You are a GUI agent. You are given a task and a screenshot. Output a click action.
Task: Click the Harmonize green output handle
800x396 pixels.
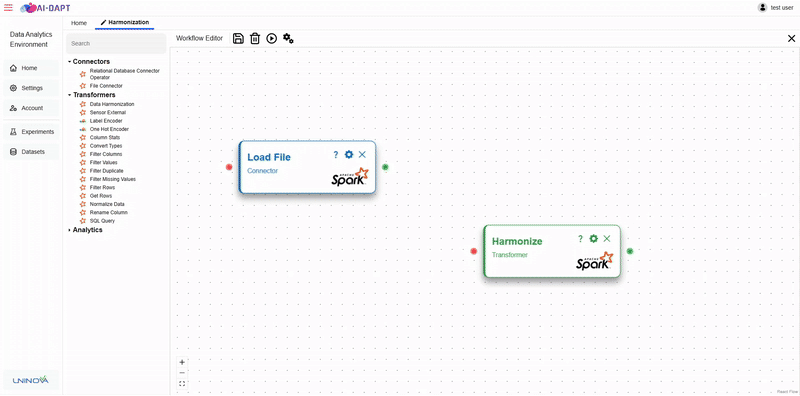pyautogui.click(x=630, y=251)
